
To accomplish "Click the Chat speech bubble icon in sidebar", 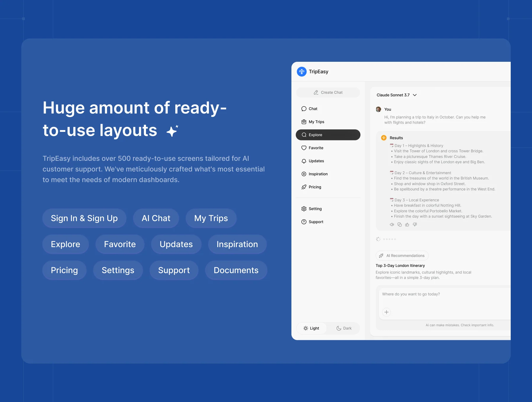I will 304,109.
